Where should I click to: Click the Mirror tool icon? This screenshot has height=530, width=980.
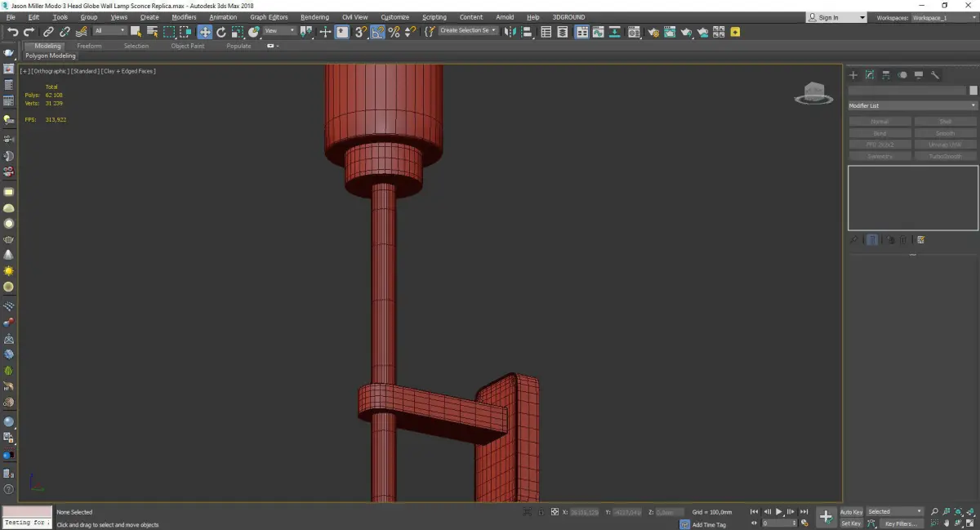(x=509, y=32)
